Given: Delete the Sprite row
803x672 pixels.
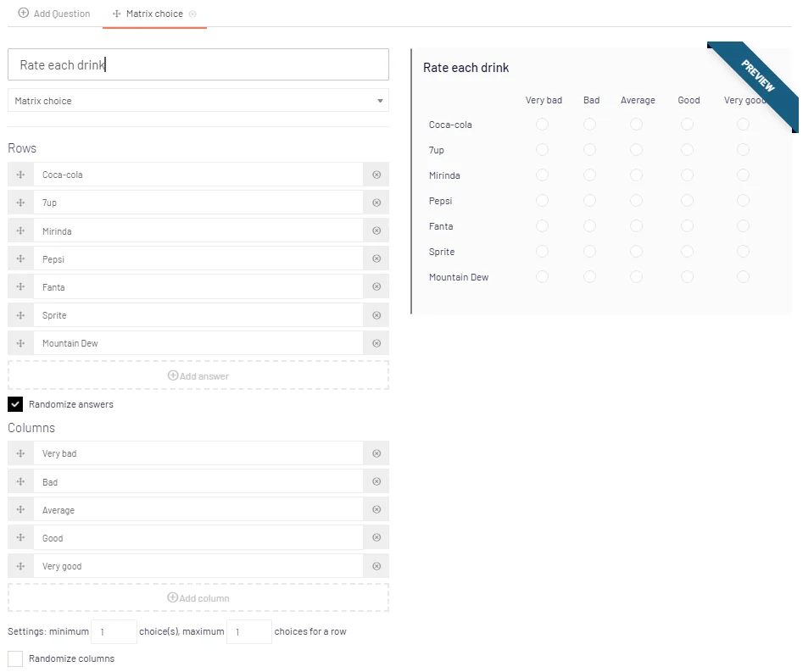Looking at the screenshot, I should tap(376, 315).
